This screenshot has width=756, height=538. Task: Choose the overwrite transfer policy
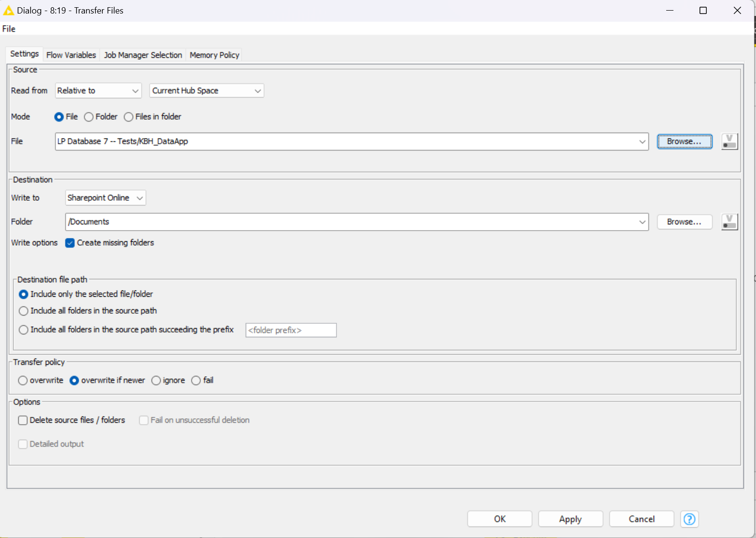point(23,381)
